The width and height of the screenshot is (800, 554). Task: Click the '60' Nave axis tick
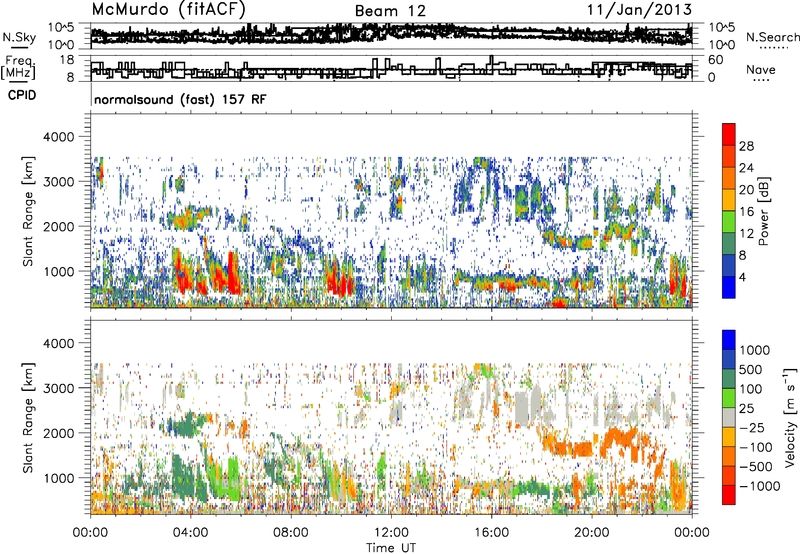click(715, 60)
